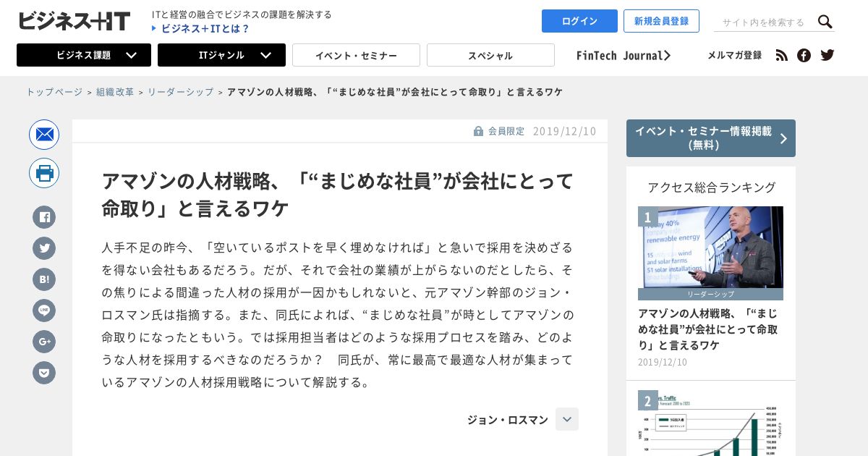Viewport: 868px width, 456px height.
Task: Send article by email icon
Action: 44,135
